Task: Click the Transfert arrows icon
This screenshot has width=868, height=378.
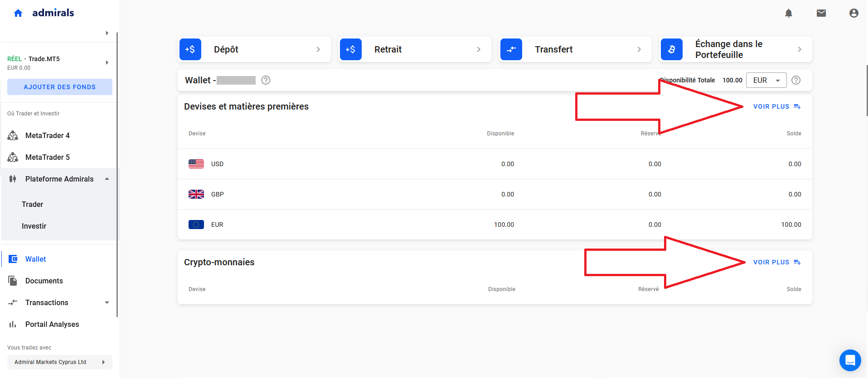Action: pyautogui.click(x=511, y=49)
